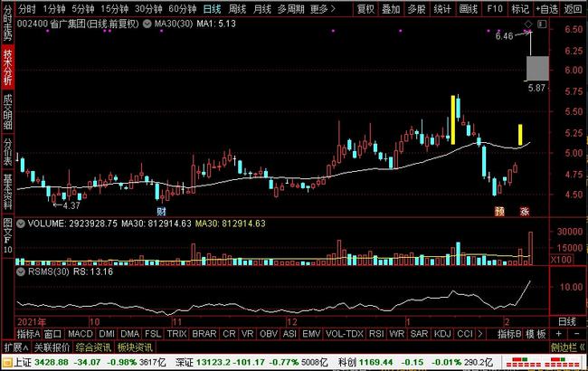Image resolution: width=588 pixels, height=371 pixels.
Task: Click the 叠加 overlay button
Action: (x=391, y=8)
